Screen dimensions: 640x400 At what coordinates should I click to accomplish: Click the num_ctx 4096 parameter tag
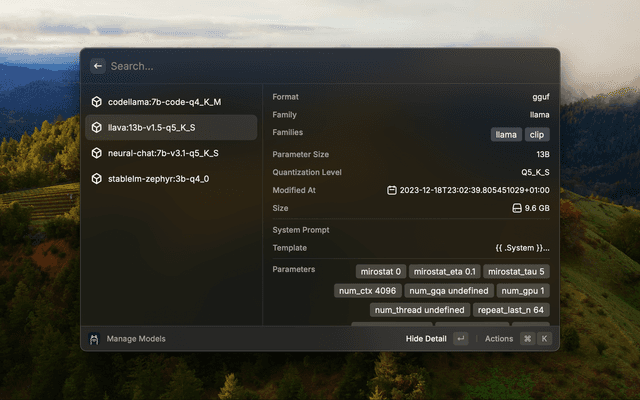click(x=367, y=291)
